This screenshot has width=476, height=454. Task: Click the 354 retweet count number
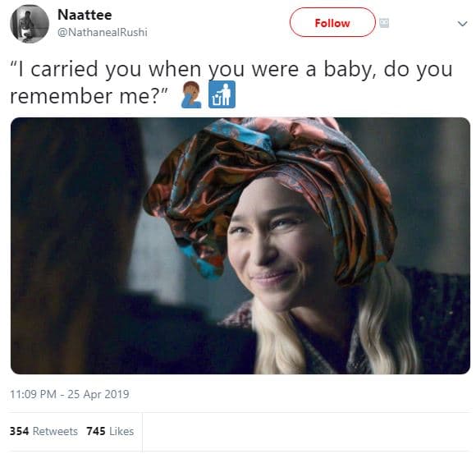pos(20,431)
